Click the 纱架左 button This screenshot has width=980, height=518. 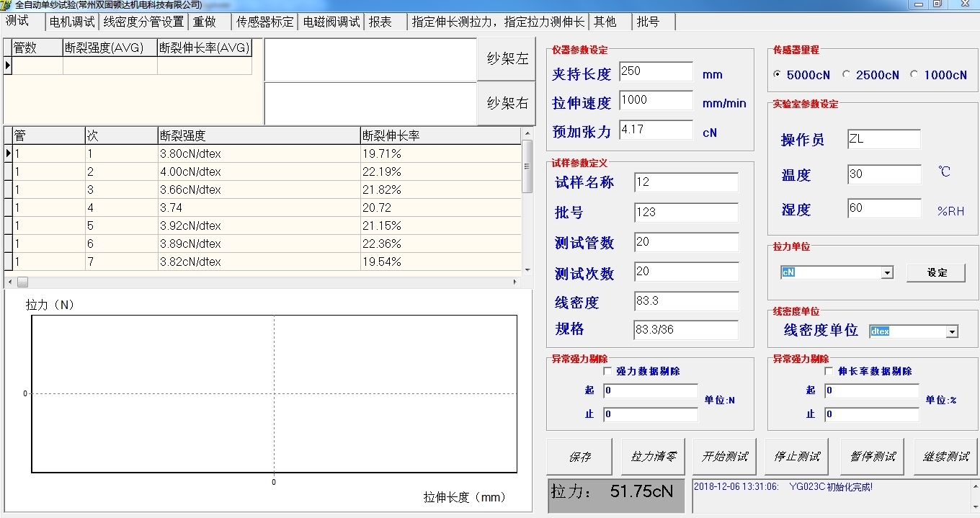coord(507,59)
